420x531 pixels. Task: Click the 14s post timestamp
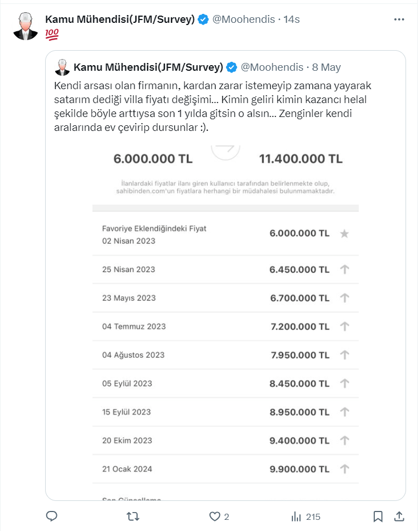tap(291, 20)
